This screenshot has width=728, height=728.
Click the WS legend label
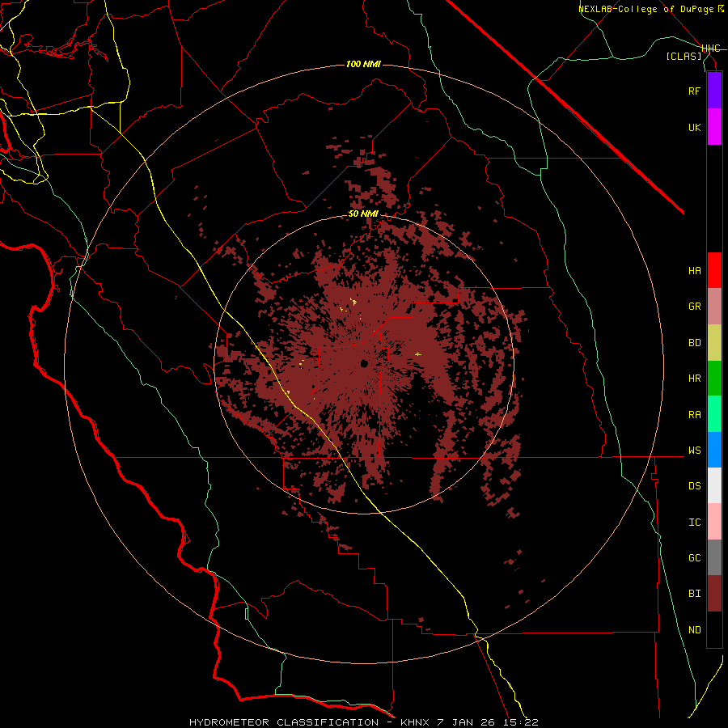[x=694, y=451]
